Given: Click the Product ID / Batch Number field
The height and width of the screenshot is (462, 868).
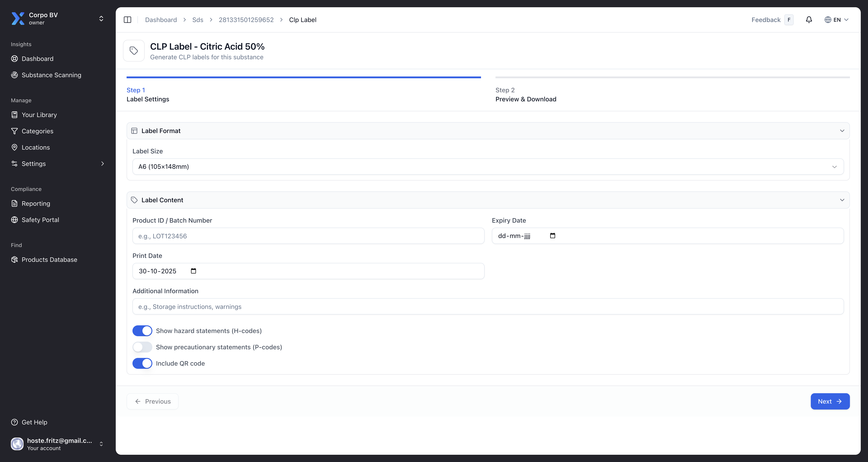Looking at the screenshot, I should click(x=308, y=236).
